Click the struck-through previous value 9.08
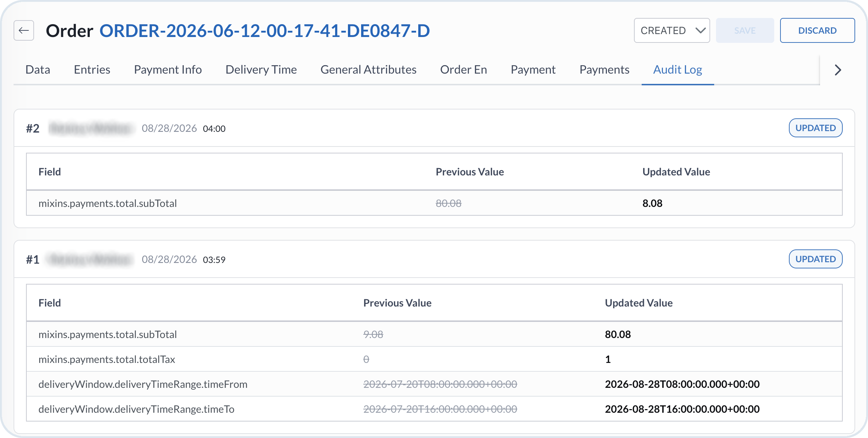The width and height of the screenshot is (868, 438). point(373,334)
